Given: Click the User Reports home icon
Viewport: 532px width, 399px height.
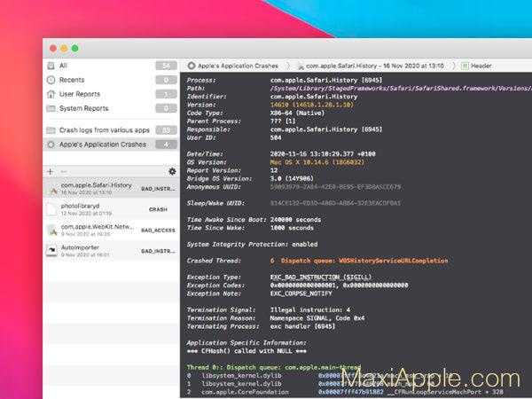Looking at the screenshot, I should (x=51, y=94).
